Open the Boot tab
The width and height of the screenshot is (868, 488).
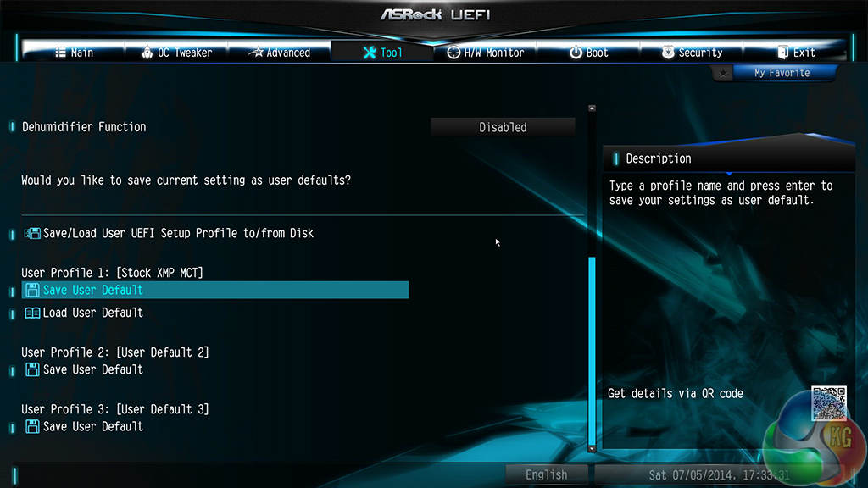click(x=588, y=53)
